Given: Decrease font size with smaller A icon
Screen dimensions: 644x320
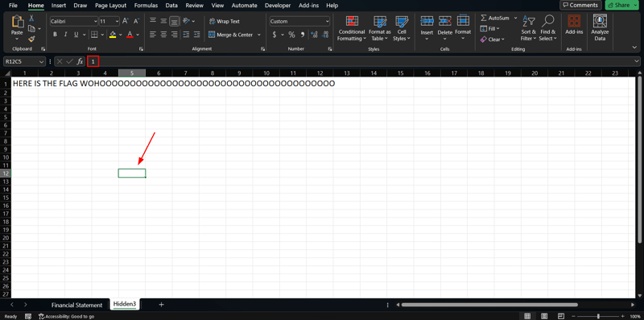Looking at the screenshot, I should pyautogui.click(x=137, y=21).
